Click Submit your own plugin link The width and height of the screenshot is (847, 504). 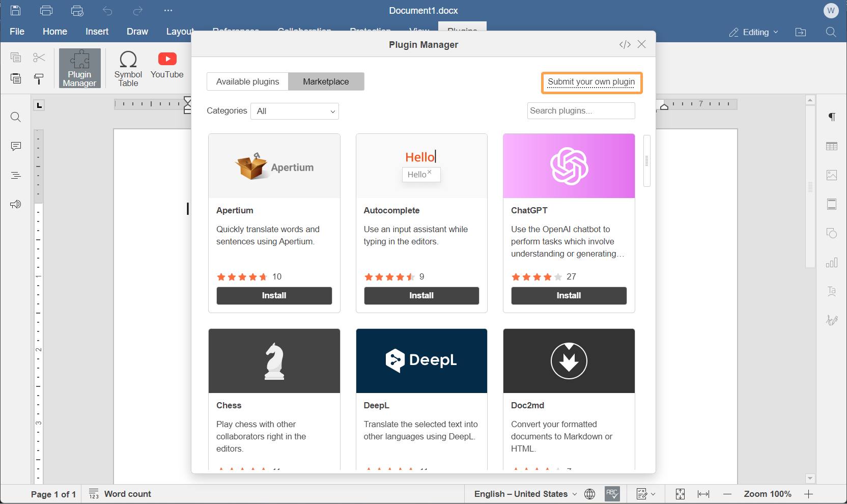591,82
